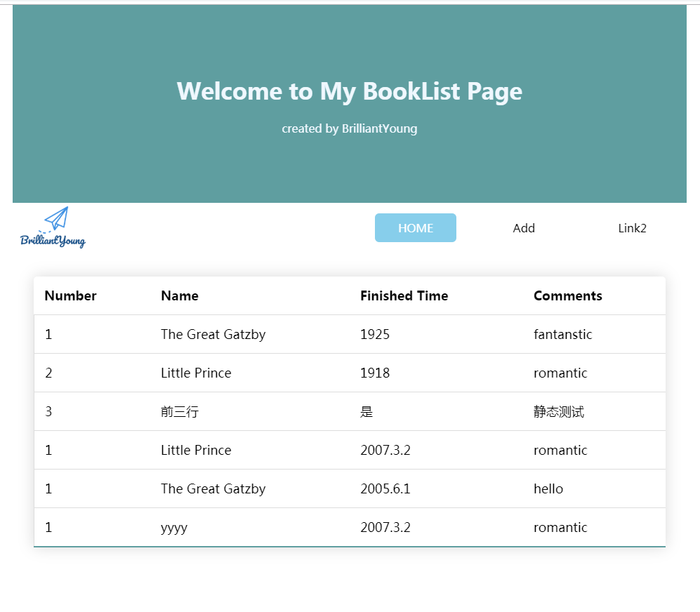
Task: Click the created by BrilliantYoung subtitle
Action: click(350, 128)
